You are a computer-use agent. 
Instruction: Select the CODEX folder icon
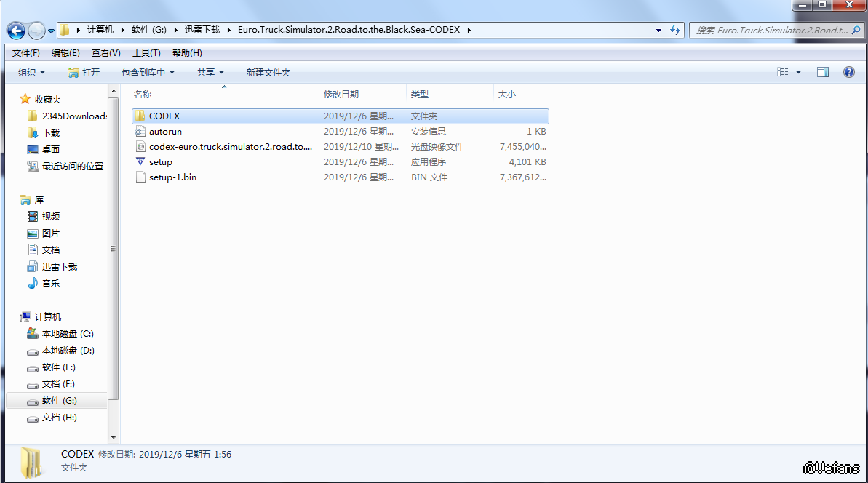[x=140, y=116]
